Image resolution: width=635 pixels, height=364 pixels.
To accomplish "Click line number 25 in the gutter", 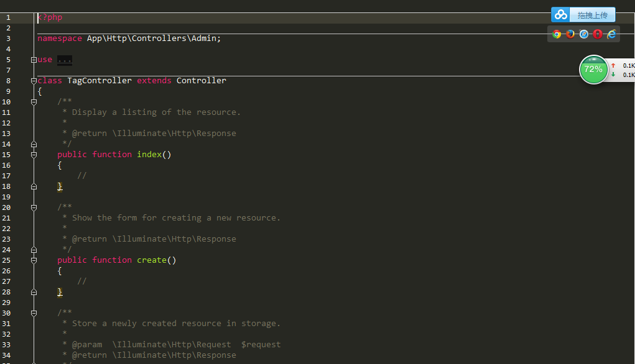I will tap(6, 260).
